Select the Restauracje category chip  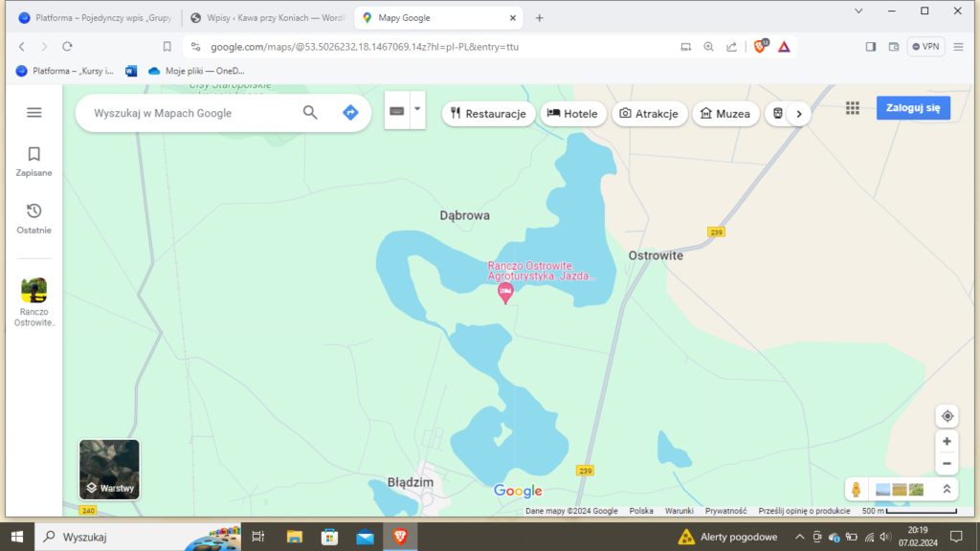tap(488, 114)
